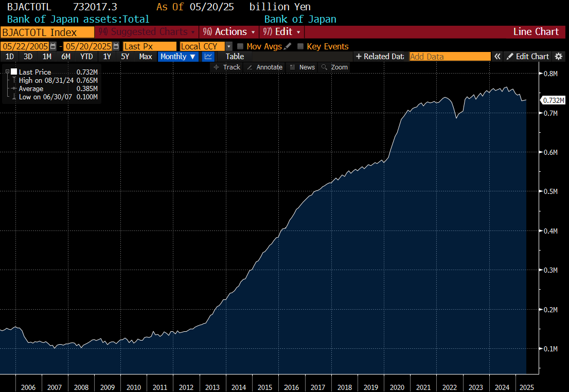Select the 6M range tab
569x392 pixels.
point(66,56)
